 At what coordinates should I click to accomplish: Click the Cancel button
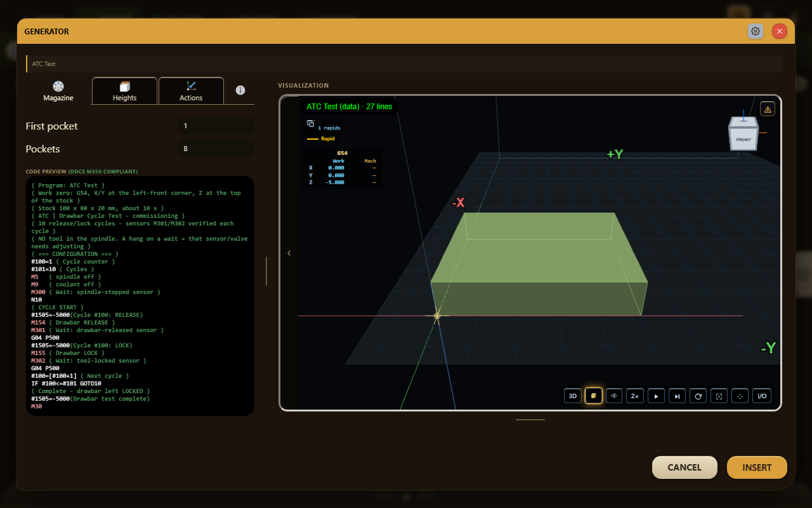click(684, 467)
